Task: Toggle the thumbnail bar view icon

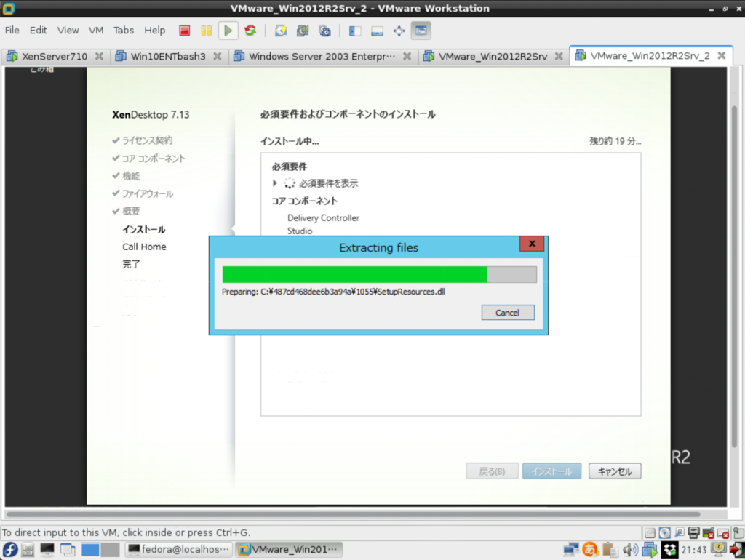Action: [378, 31]
